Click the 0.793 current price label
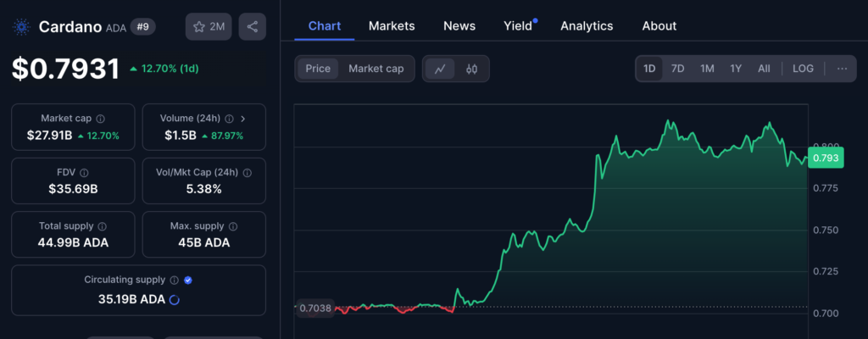The image size is (868, 339). coord(825,158)
